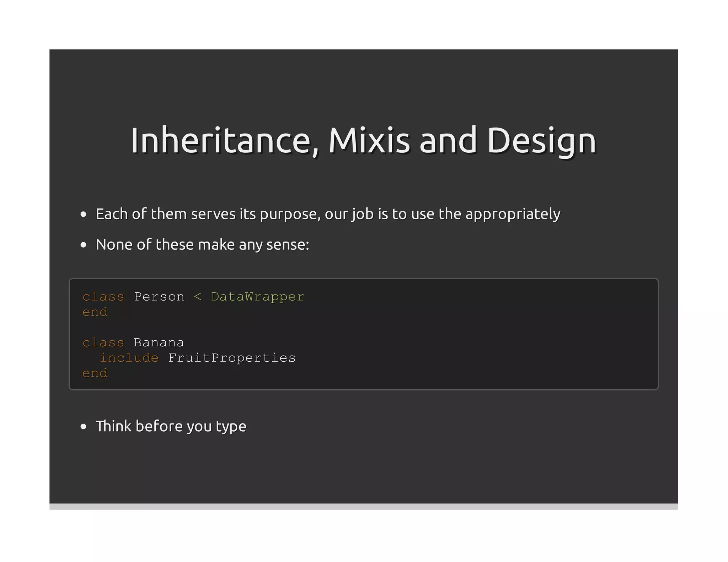
Task: Click the 'class' keyword before Banana
Action: coord(103,342)
